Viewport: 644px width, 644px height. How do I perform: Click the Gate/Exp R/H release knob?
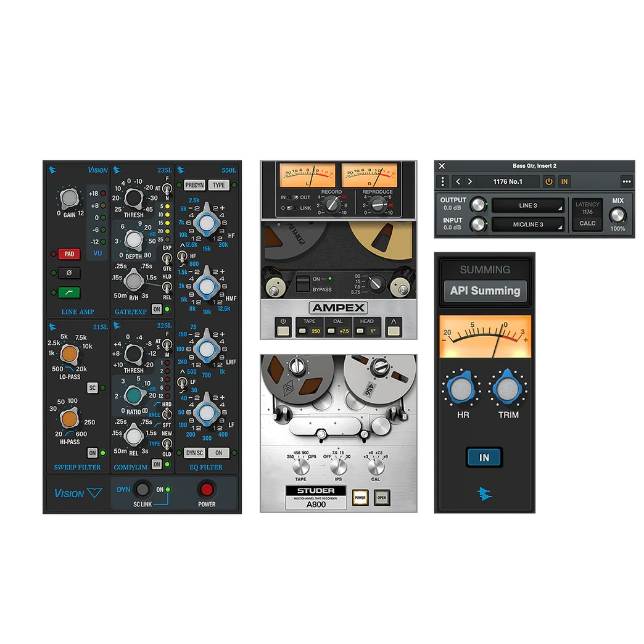point(133,281)
